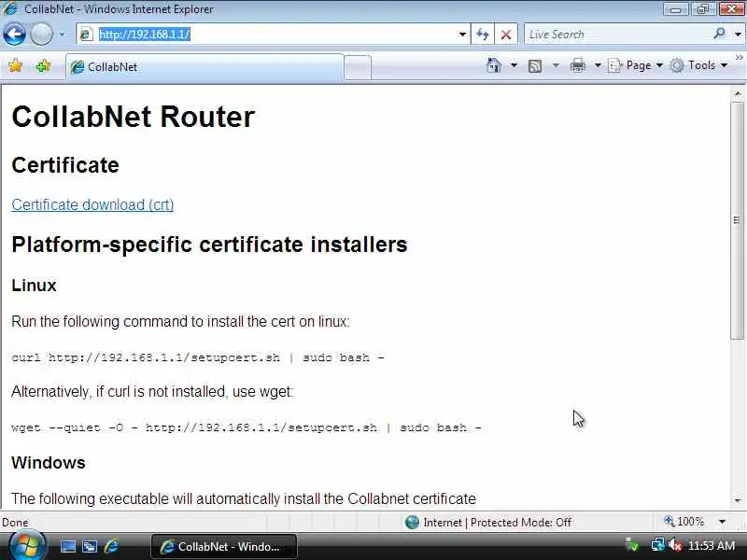The width and height of the screenshot is (747, 560).
Task: Open the Windows Start orb
Action: coord(26,546)
